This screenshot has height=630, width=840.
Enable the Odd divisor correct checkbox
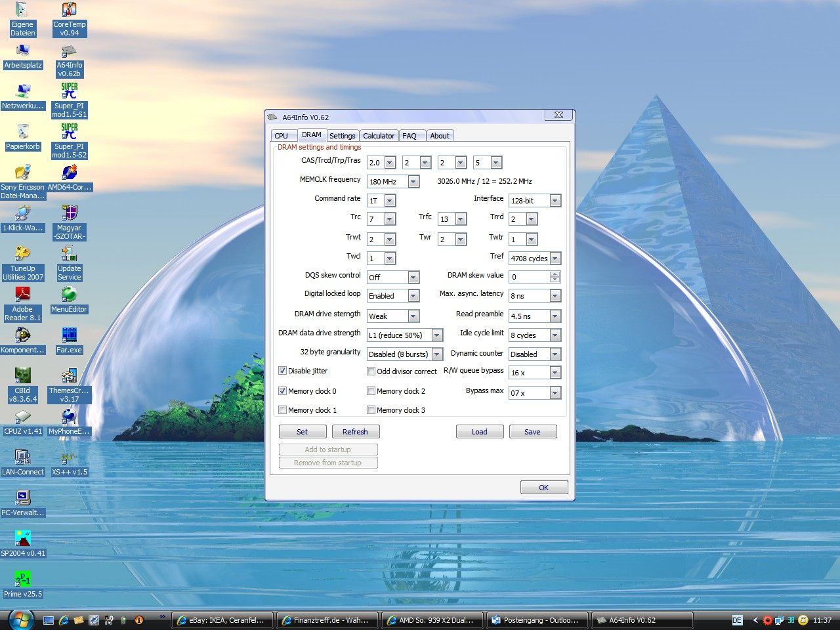pos(371,371)
